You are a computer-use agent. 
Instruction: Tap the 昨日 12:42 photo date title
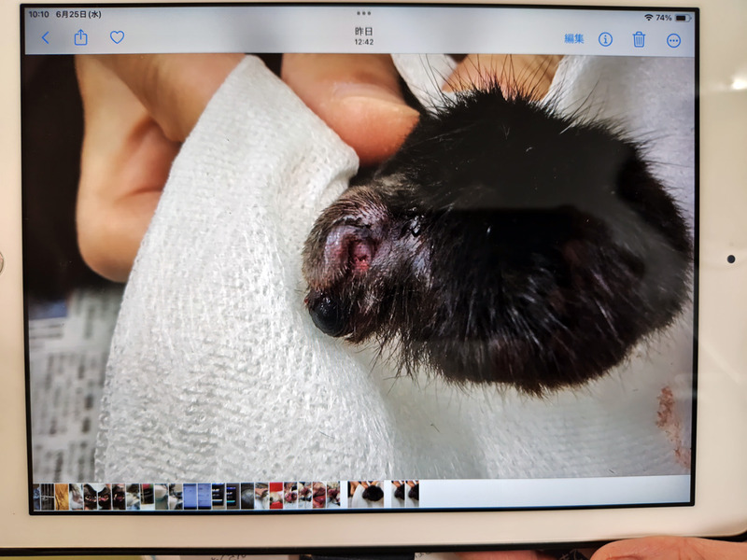click(363, 36)
